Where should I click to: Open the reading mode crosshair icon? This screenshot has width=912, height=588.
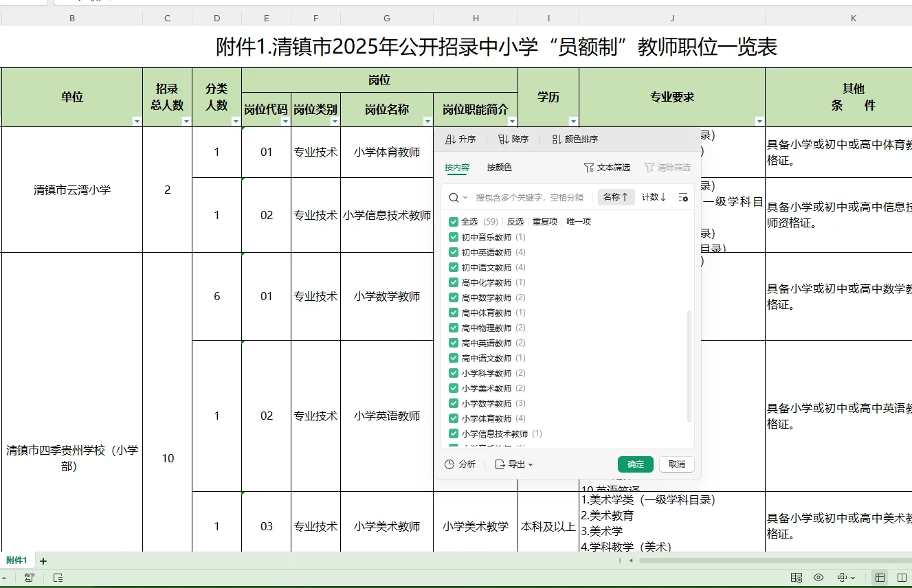point(842,578)
